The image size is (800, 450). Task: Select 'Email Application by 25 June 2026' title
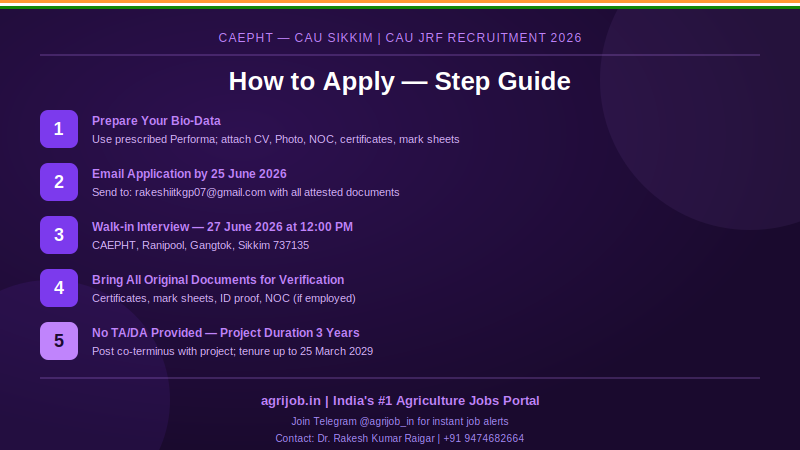(x=189, y=174)
